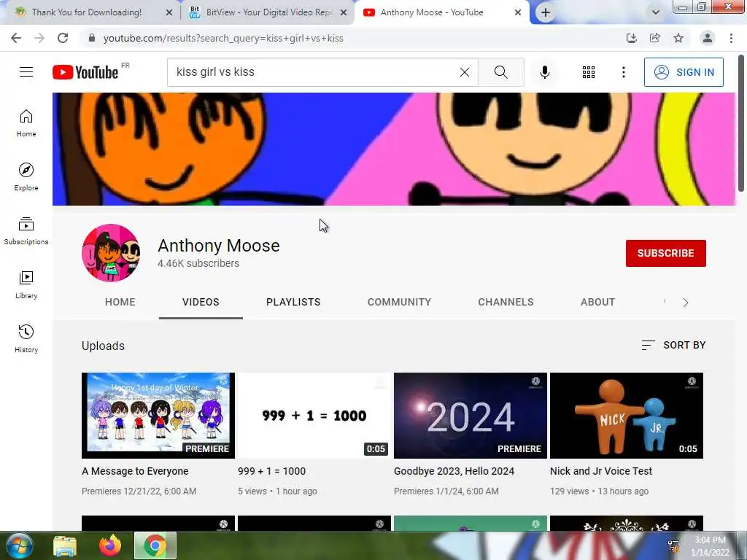Image resolution: width=747 pixels, height=560 pixels.
Task: Close the Anthony Moose - YouTube tab
Action: pyautogui.click(x=518, y=12)
